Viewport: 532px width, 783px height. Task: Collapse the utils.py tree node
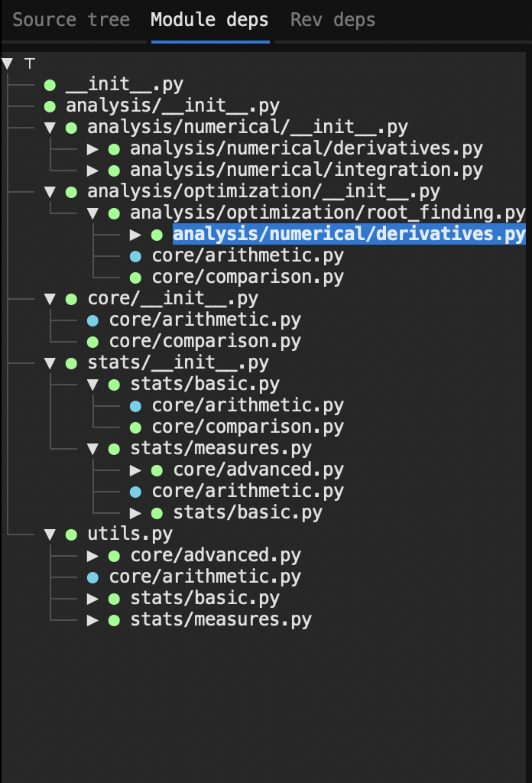click(x=50, y=534)
